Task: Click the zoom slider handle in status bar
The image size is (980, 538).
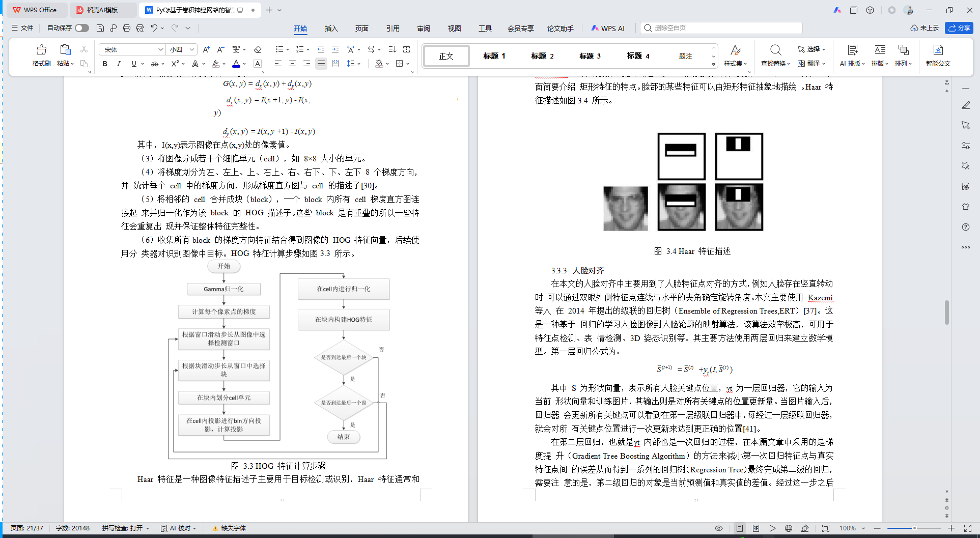Action: [x=914, y=528]
